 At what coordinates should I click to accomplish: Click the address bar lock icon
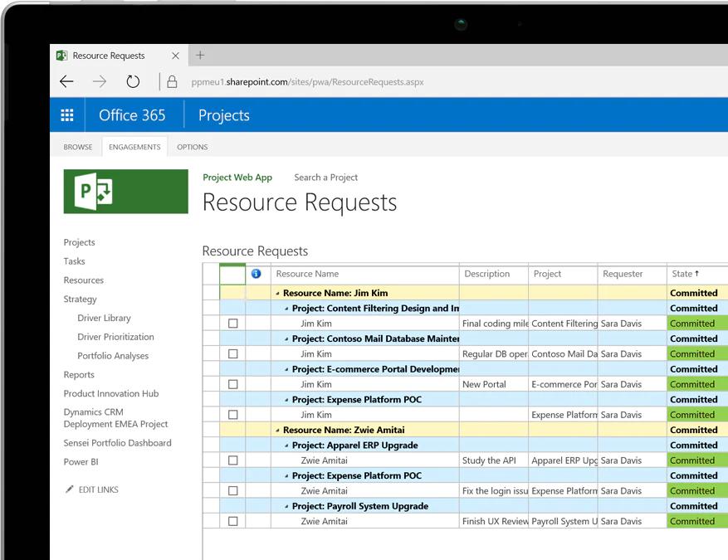[172, 81]
